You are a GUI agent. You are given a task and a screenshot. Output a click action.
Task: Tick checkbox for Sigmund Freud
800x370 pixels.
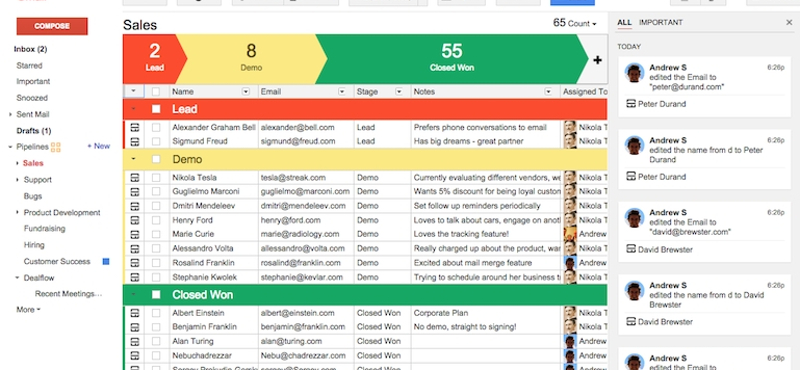click(156, 141)
